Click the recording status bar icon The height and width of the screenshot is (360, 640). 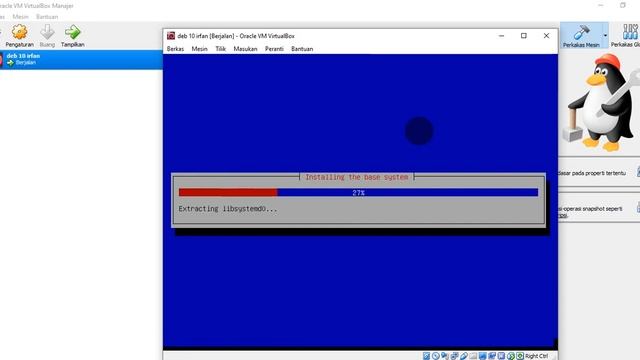[492, 356]
